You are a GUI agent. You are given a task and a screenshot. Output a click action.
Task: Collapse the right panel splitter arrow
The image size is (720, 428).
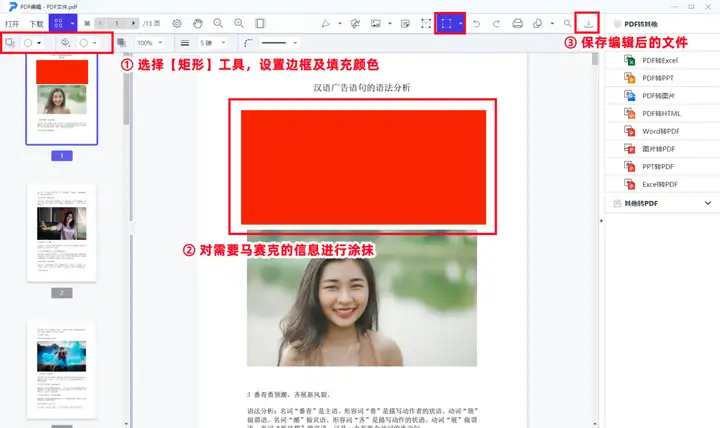click(601, 221)
